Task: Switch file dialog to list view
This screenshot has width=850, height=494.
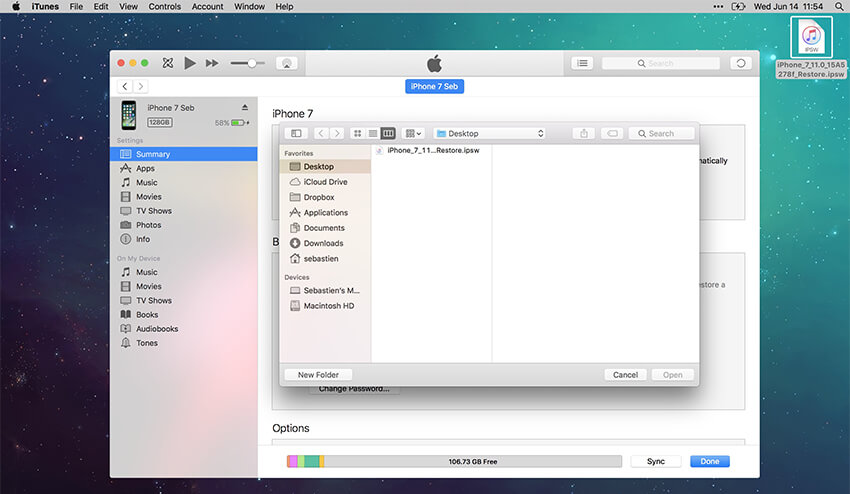Action: coord(372,133)
